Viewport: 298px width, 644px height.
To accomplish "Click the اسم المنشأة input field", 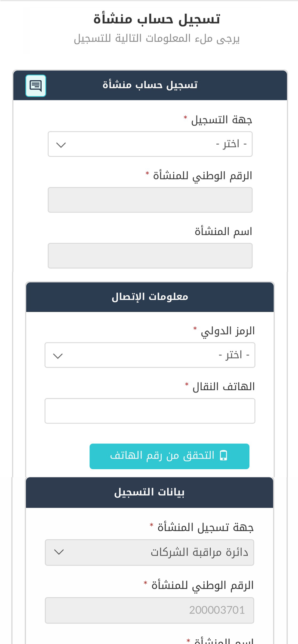I will click(x=151, y=255).
